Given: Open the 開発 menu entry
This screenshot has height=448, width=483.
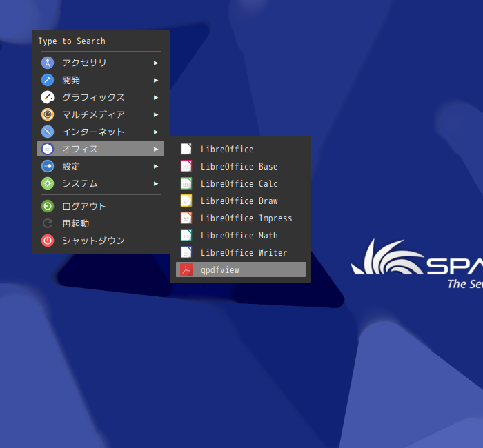Looking at the screenshot, I should click(x=101, y=80).
